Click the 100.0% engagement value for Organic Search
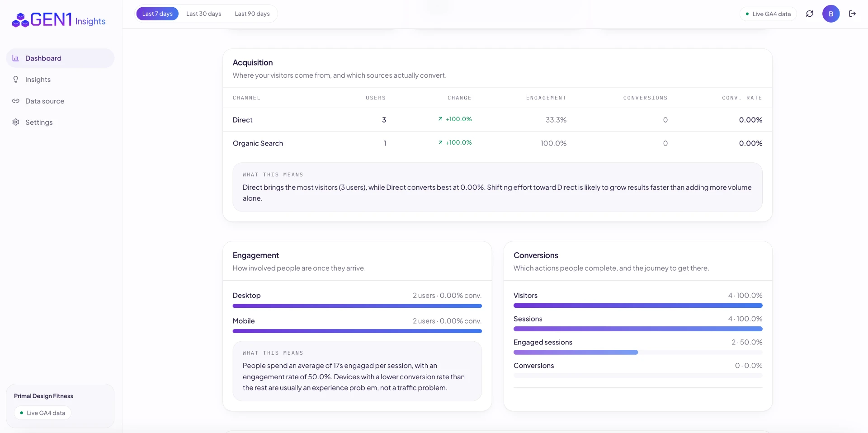 553,143
